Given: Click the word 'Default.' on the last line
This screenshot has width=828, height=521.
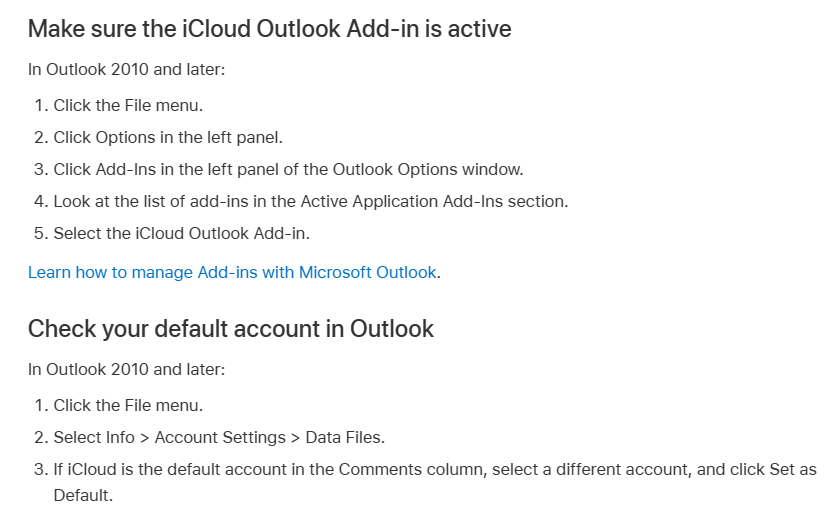Looking at the screenshot, I should pyautogui.click(x=83, y=496).
